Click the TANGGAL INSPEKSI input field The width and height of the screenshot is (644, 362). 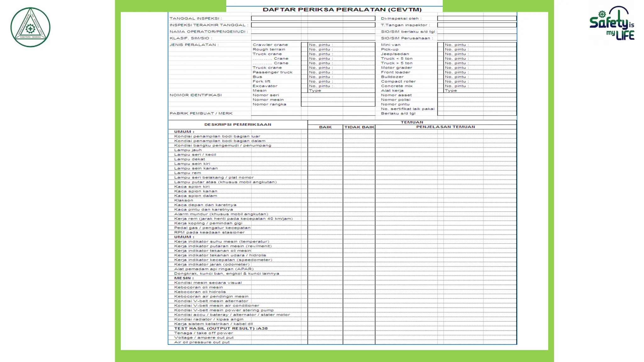(313, 18)
